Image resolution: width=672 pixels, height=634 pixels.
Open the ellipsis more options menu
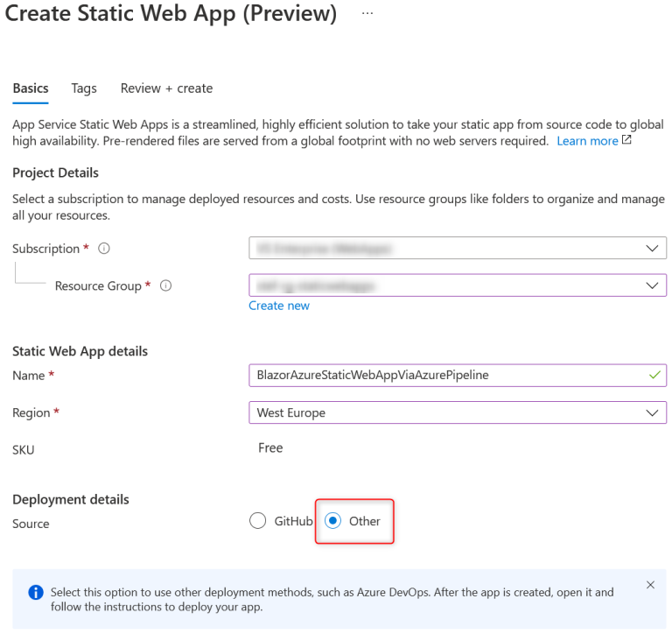tap(367, 14)
